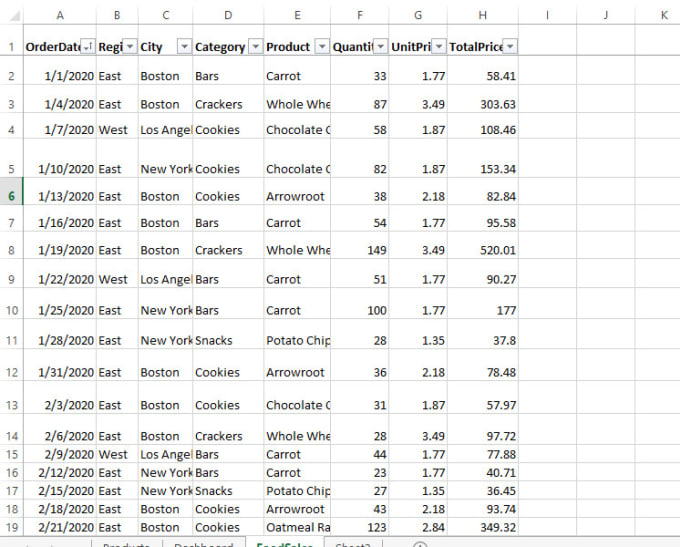The image size is (680, 547).
Task: Select column F header
Action: 360,15
